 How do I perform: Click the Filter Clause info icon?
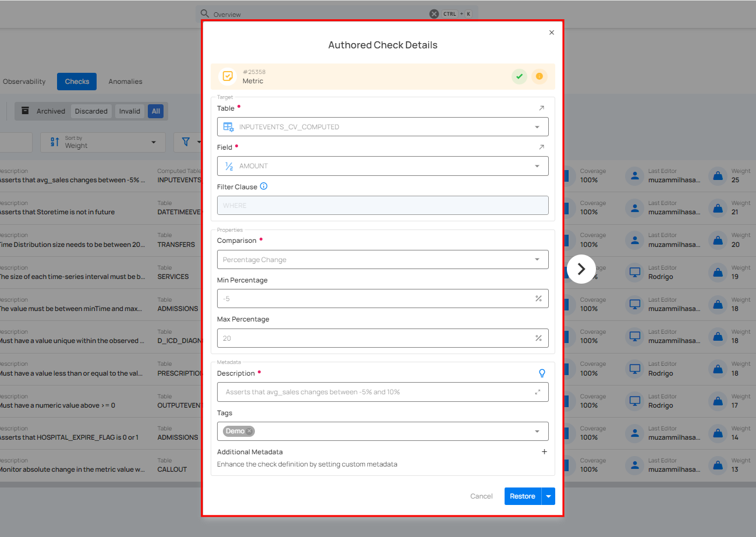click(264, 186)
